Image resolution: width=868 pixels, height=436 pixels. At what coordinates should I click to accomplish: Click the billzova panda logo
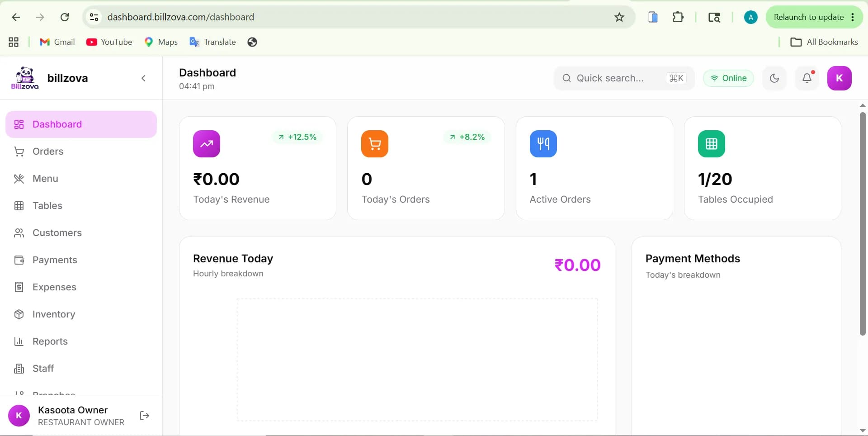click(x=25, y=78)
